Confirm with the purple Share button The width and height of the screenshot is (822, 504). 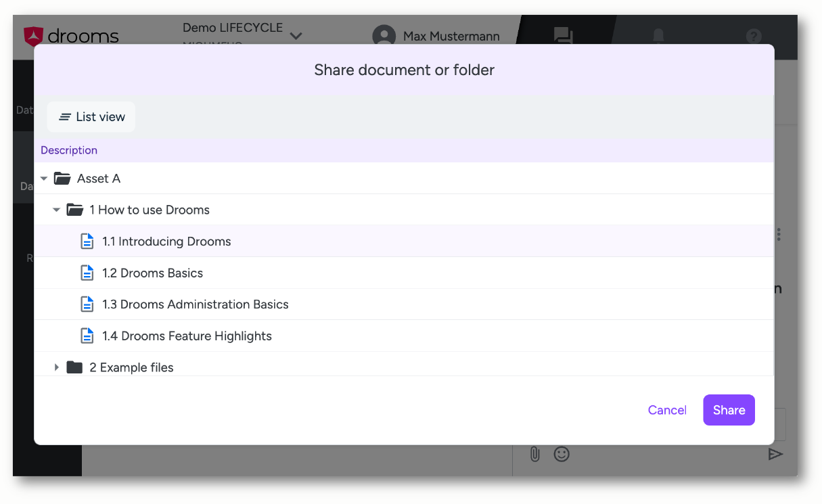click(729, 410)
